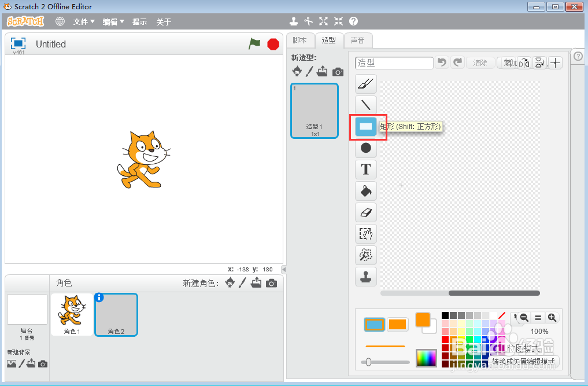Switch to the 脚本 tab
This screenshot has height=386, width=588.
pos(300,40)
